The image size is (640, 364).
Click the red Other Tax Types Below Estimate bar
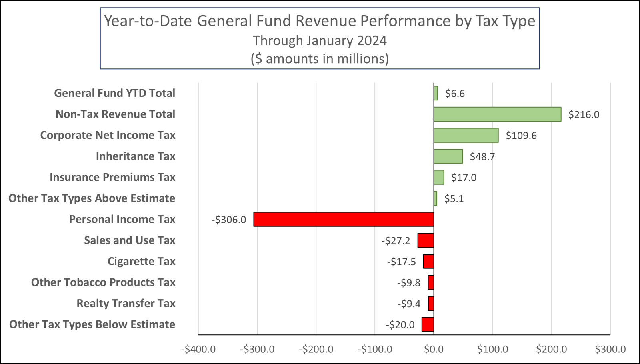[428, 324]
